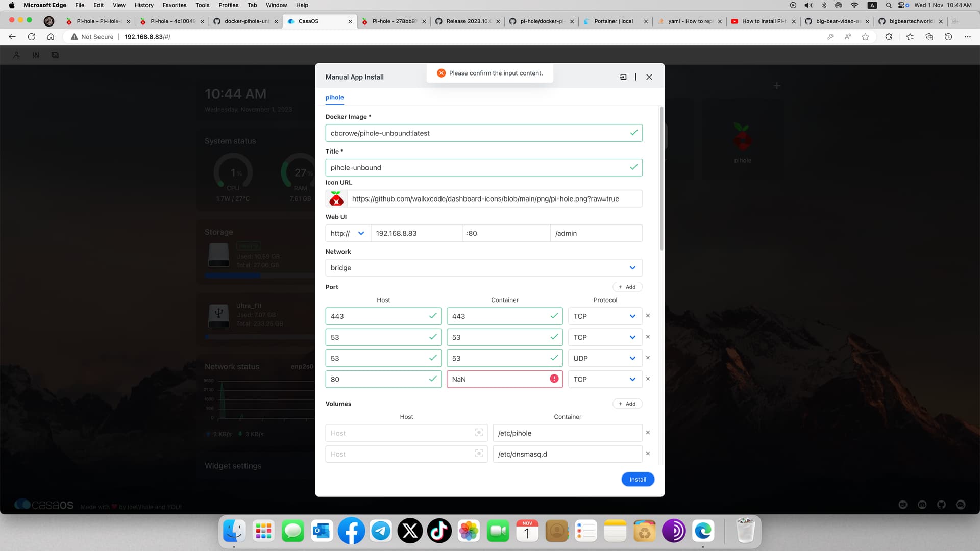Click the Web UI IP address field
980x551 pixels.
click(416, 233)
